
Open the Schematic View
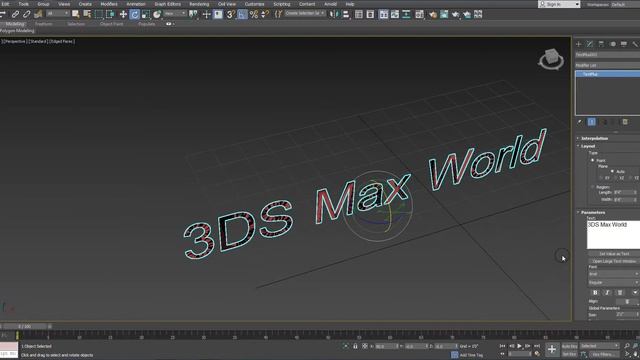(406, 14)
